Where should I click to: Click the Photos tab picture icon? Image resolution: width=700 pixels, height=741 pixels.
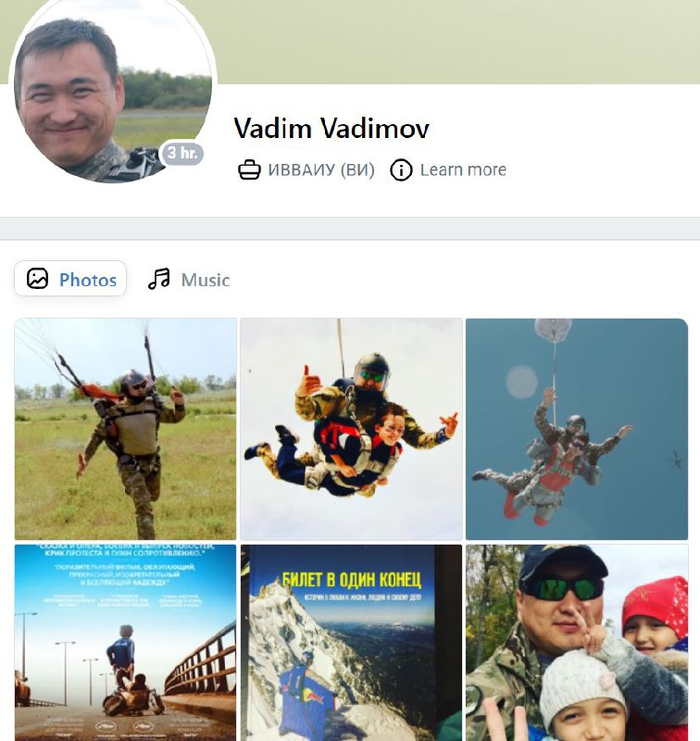point(37,279)
